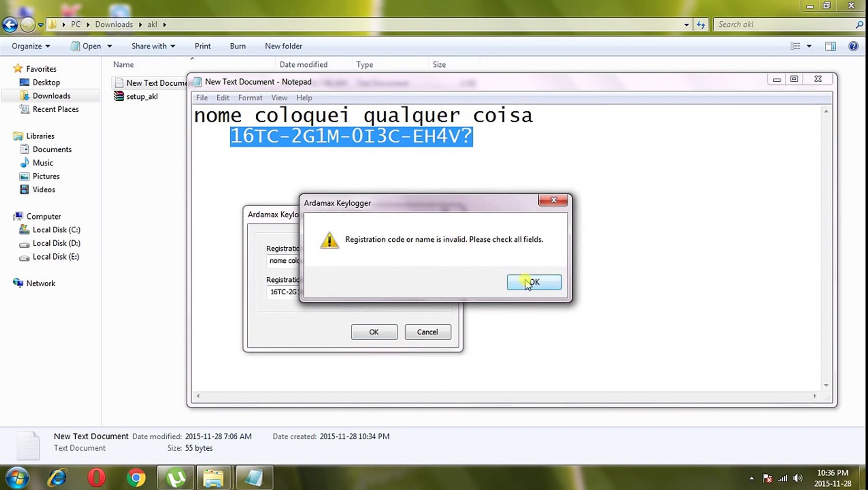Select the New Text Document file
This screenshot has width=868, height=490.
pos(151,83)
